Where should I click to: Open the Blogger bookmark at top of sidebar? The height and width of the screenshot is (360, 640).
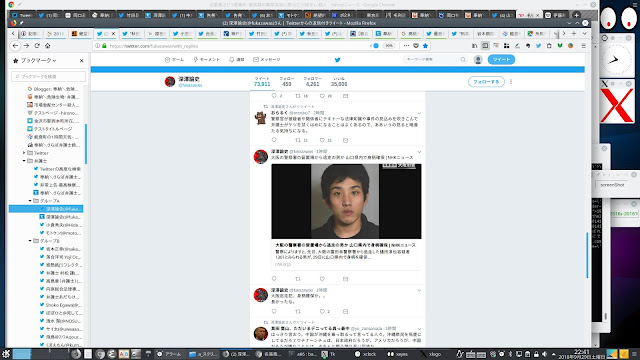(53, 89)
